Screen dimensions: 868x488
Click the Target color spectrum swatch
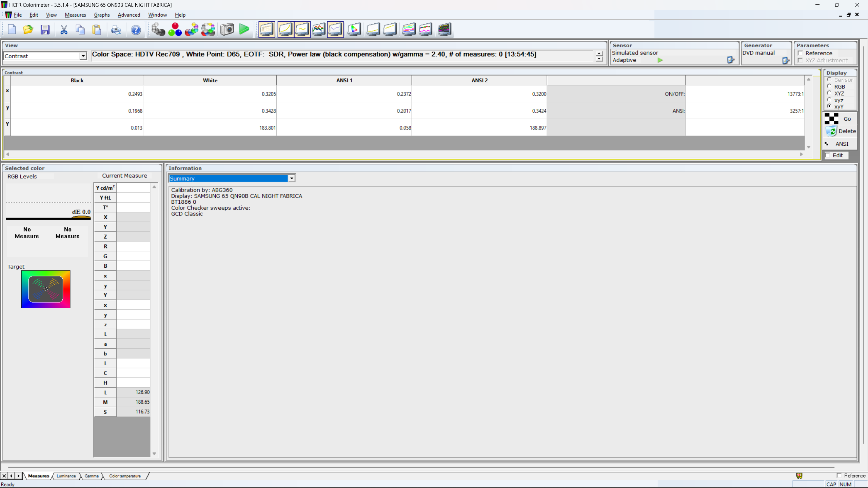click(x=46, y=289)
